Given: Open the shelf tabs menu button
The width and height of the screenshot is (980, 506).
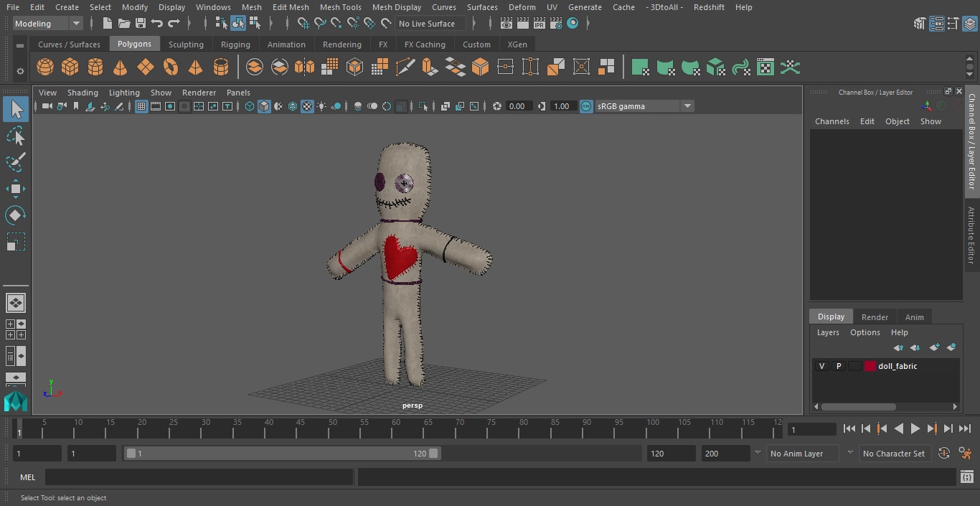Looking at the screenshot, I should tap(20, 45).
